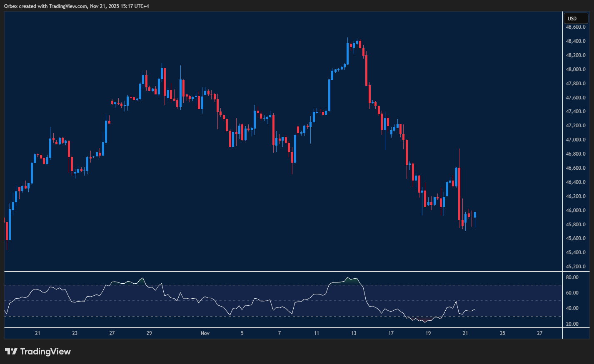Click the 45,200.0 price scale label
The width and height of the screenshot is (594, 364).
[x=575, y=267]
